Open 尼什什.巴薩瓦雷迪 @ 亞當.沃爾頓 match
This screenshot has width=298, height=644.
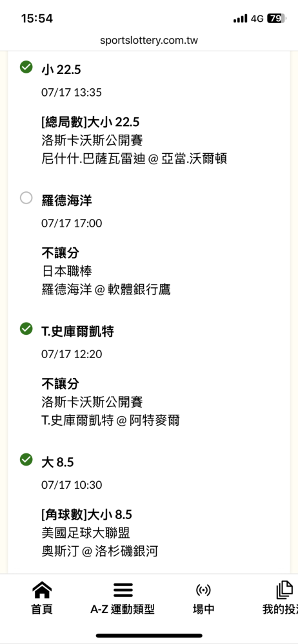click(x=134, y=159)
